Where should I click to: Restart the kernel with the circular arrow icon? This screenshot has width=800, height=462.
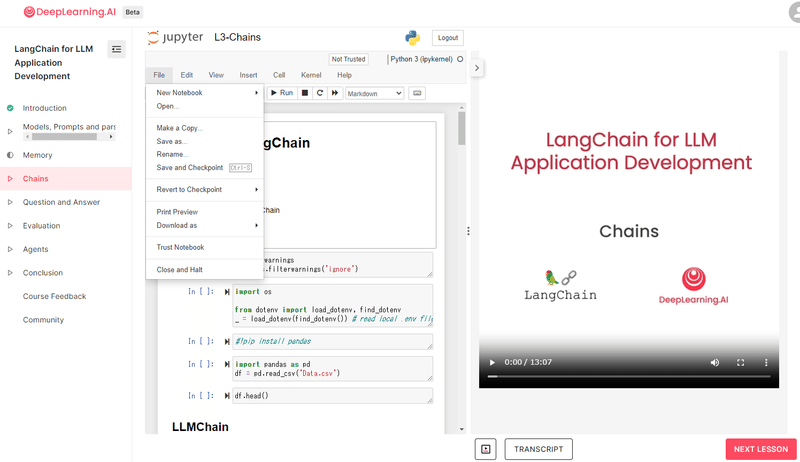point(320,93)
